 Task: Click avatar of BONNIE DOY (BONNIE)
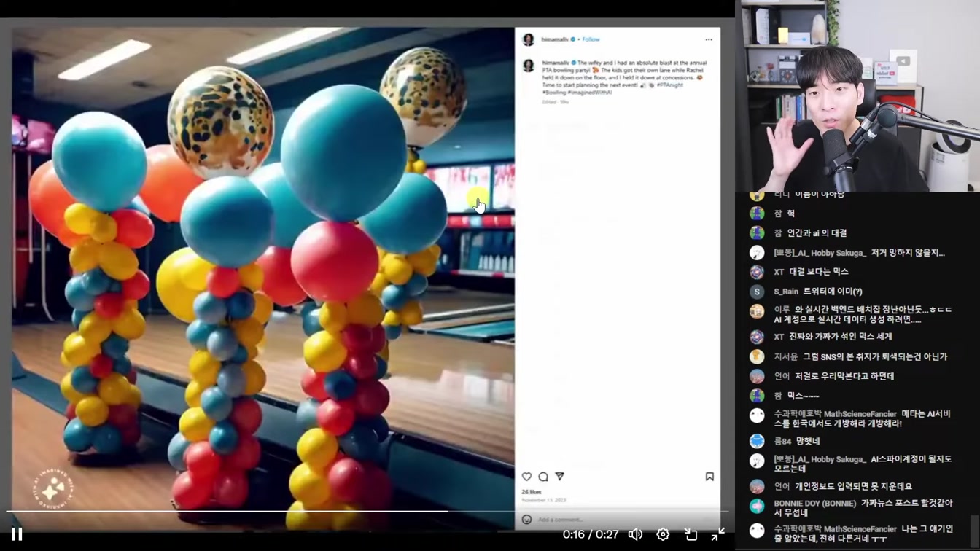pyautogui.click(x=757, y=506)
